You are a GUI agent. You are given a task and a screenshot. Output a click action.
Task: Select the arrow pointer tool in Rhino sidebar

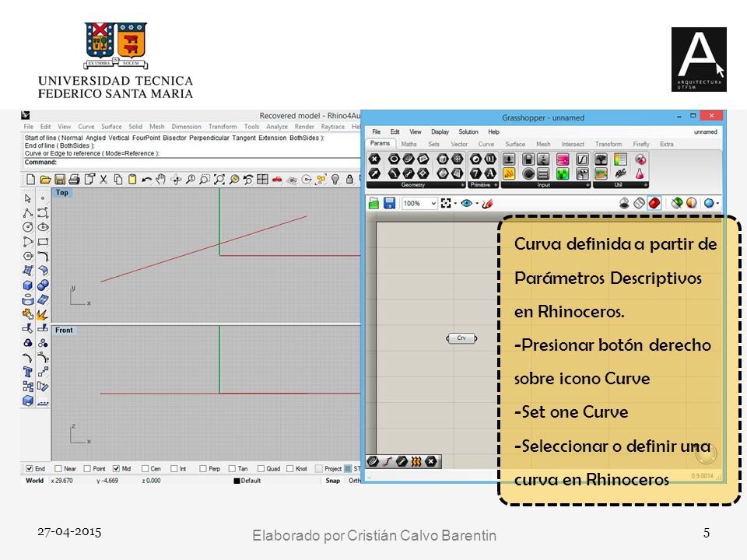tap(28, 198)
